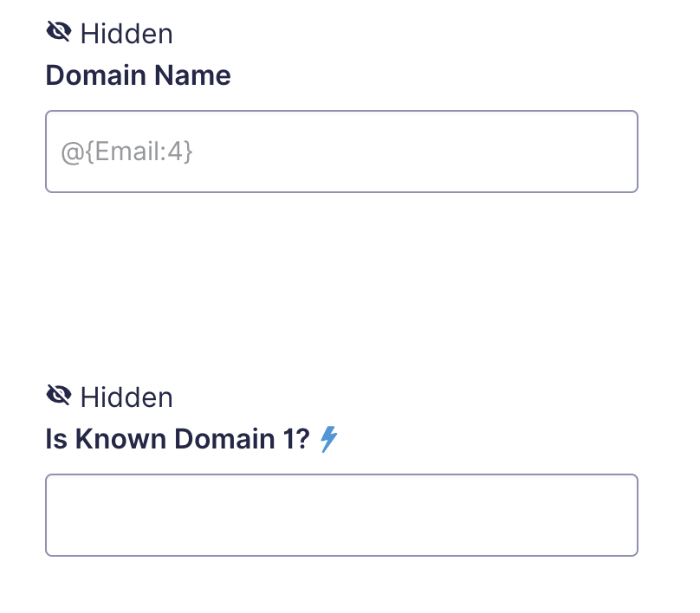Click the blank area between the two fields
This screenshot has height=613, width=700.
pos(341,286)
